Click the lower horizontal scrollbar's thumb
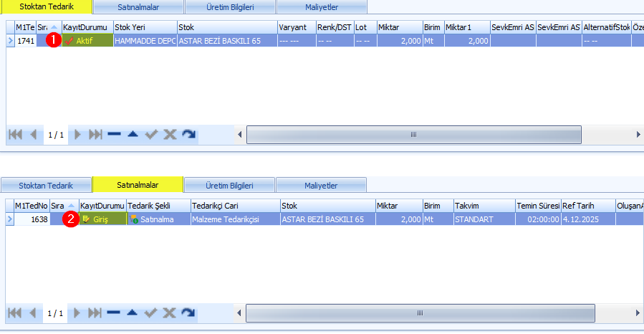 [x=413, y=313]
